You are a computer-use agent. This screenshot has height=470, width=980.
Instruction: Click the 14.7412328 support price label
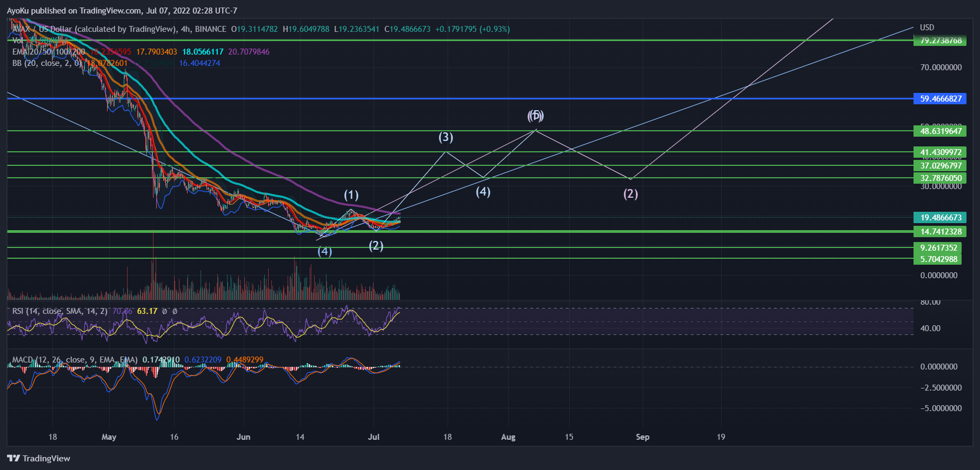(940, 232)
